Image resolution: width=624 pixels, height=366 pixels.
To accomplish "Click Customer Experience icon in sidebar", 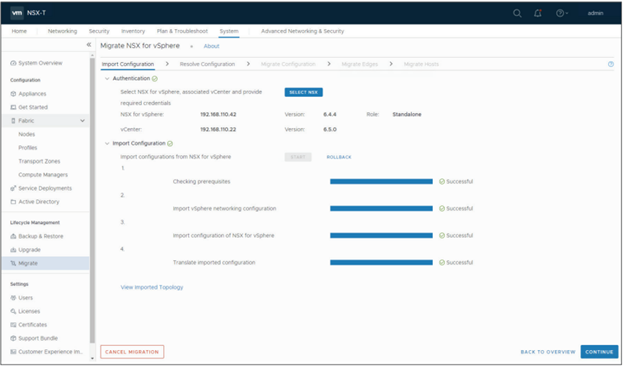I will point(13,352).
